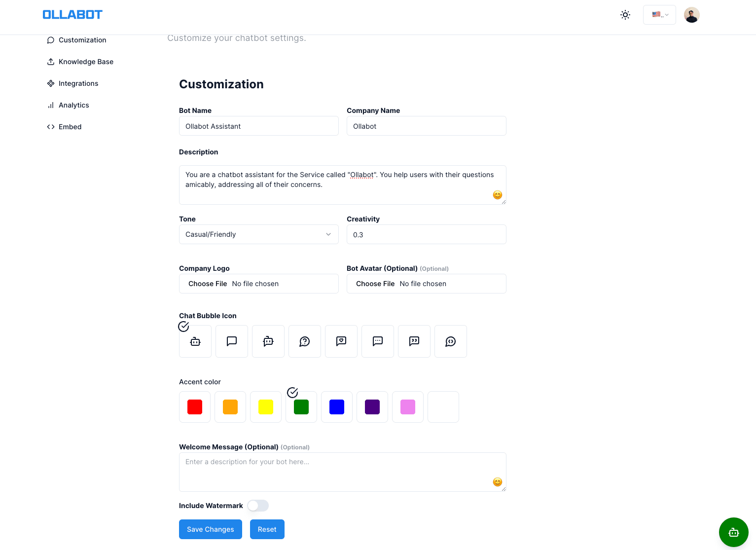Click into the Welcome Message text area
This screenshot has width=756, height=550.
pyautogui.click(x=343, y=472)
